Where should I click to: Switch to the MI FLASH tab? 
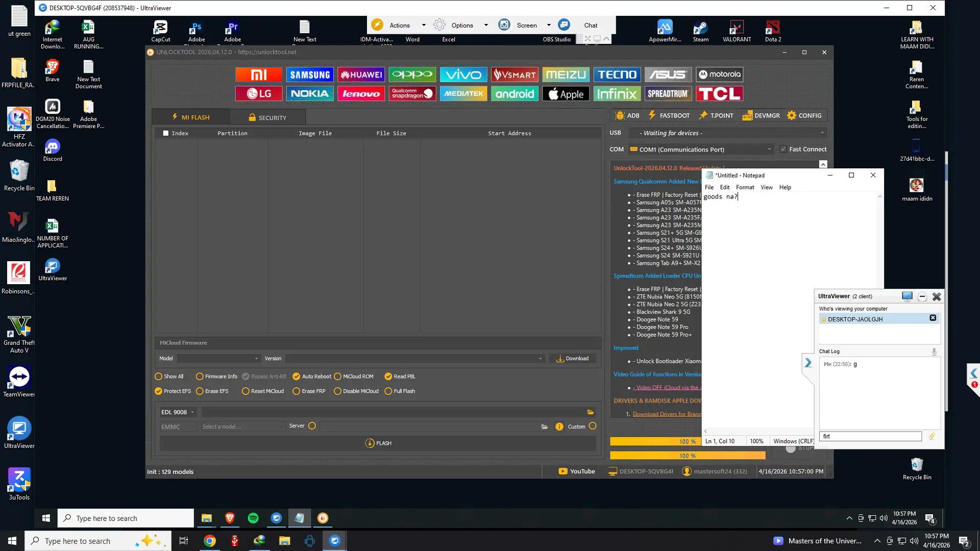click(x=191, y=117)
